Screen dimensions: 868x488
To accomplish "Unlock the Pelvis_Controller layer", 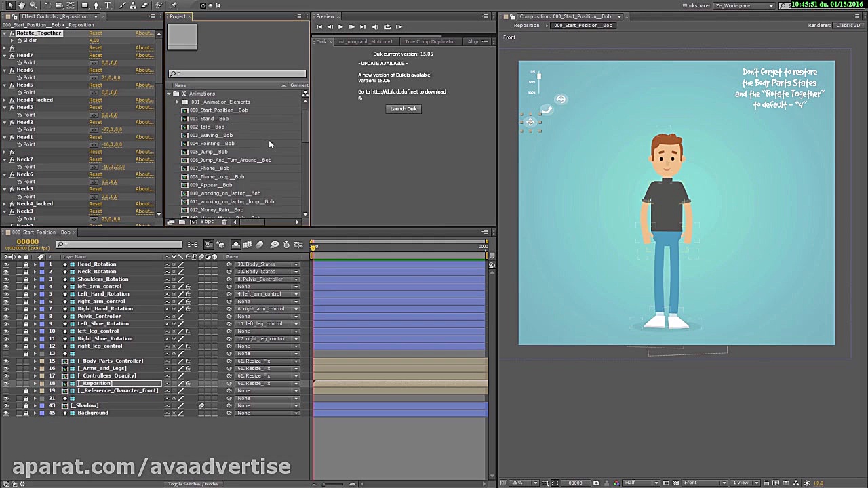I will (x=26, y=317).
